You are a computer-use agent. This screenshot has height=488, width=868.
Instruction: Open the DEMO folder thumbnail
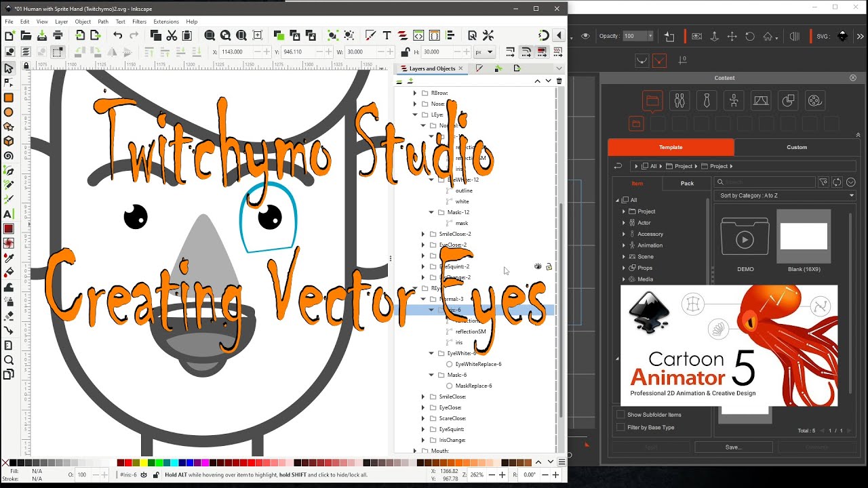click(745, 235)
